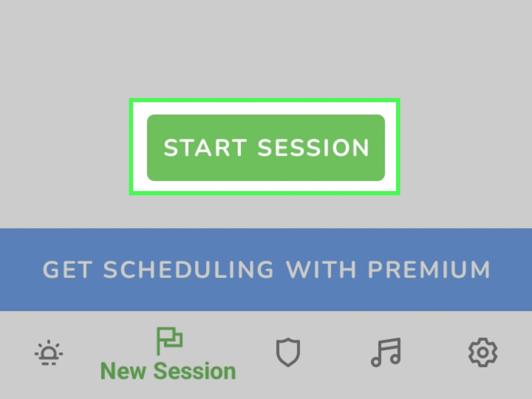Open the Get Scheduling with Premium banner

(266, 270)
